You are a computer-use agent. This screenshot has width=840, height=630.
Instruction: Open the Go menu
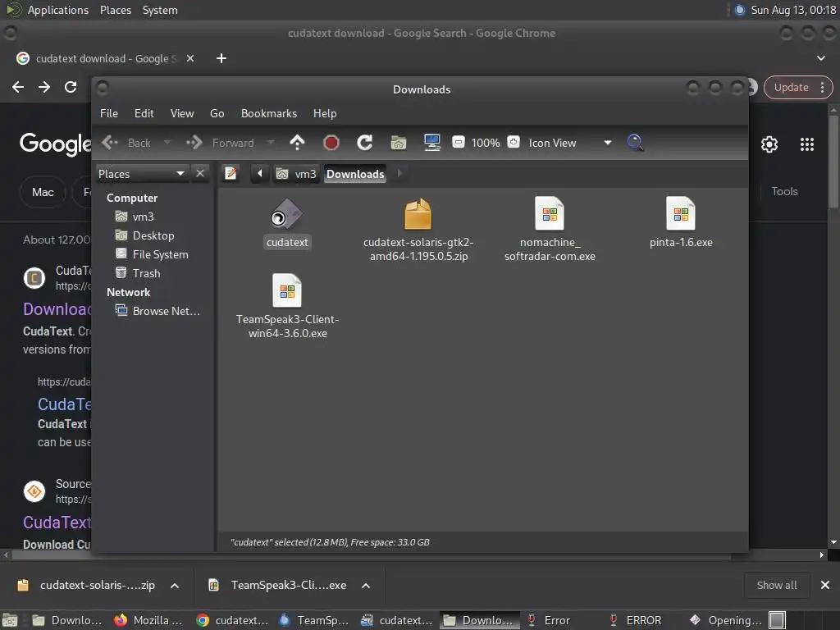[217, 113]
